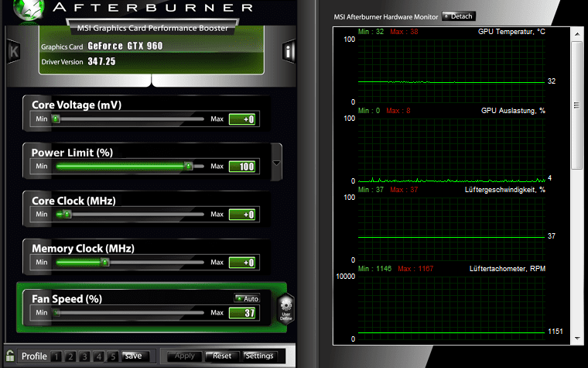The image size is (588, 368).
Task: Apply the current settings
Action: (x=184, y=356)
